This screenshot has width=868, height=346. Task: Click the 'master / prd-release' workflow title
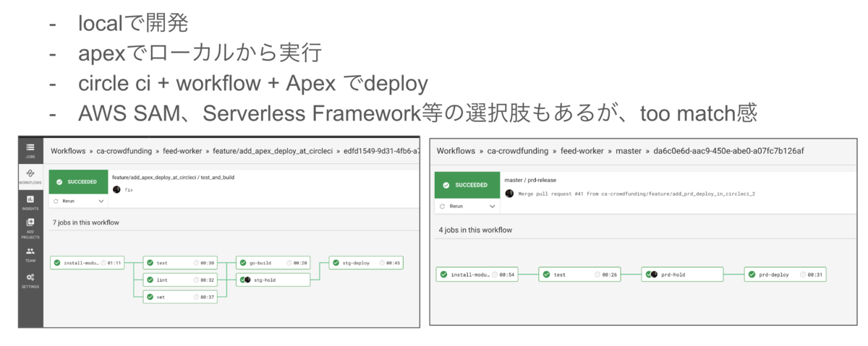point(530,180)
